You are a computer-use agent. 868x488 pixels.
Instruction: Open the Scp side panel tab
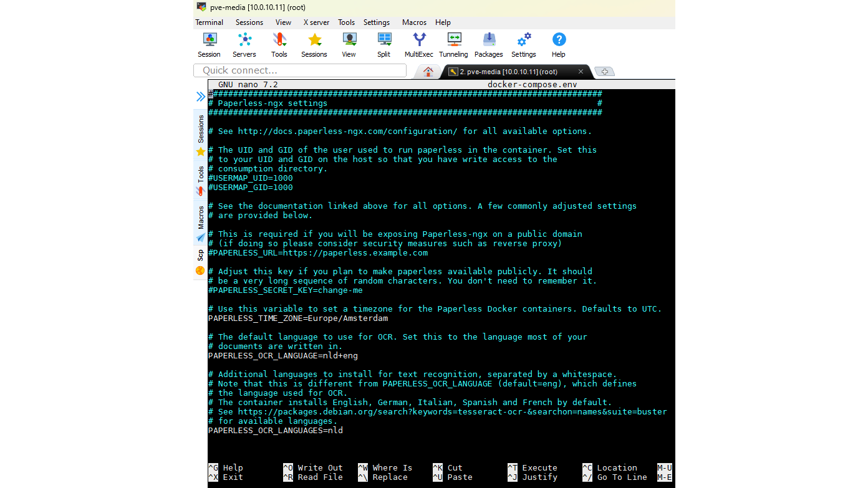pyautogui.click(x=201, y=262)
